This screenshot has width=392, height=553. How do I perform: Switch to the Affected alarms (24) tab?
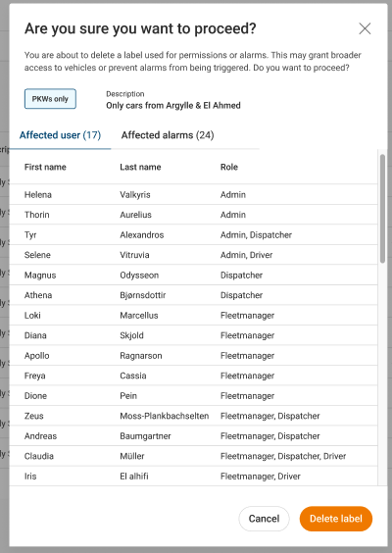pos(168,135)
